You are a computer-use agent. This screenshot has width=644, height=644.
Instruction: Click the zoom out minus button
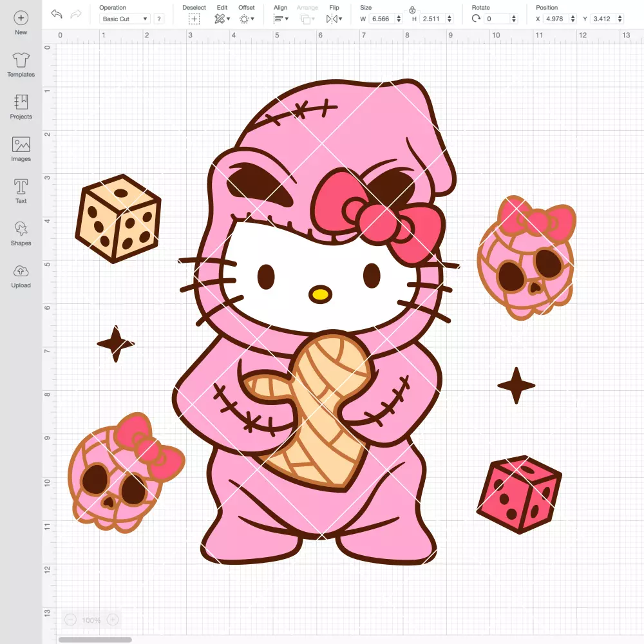click(70, 620)
